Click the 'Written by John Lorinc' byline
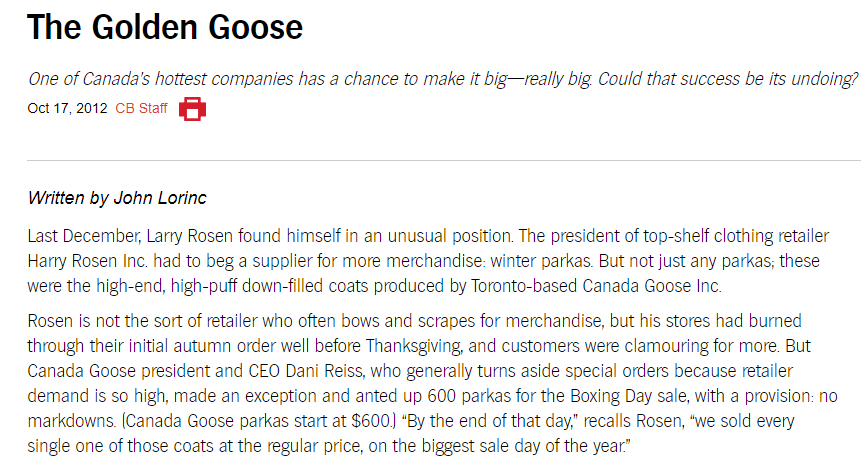 [117, 198]
